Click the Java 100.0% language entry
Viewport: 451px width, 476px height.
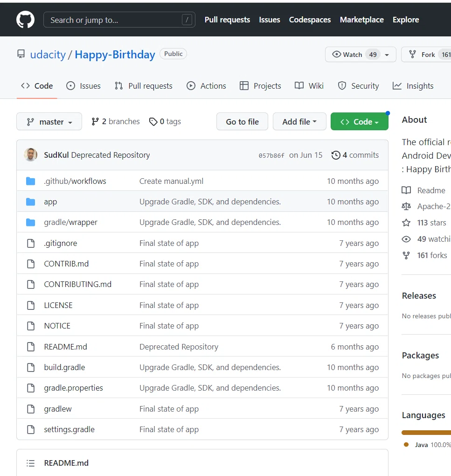(427, 445)
